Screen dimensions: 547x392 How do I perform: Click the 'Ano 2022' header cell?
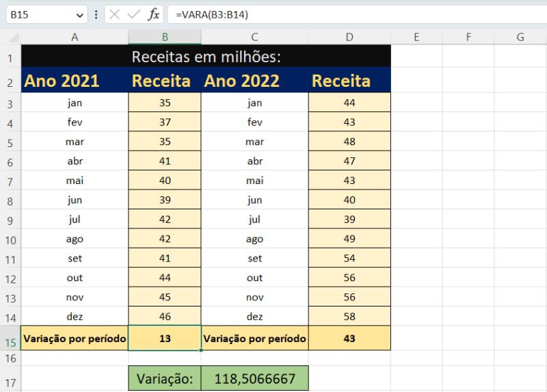(x=254, y=80)
